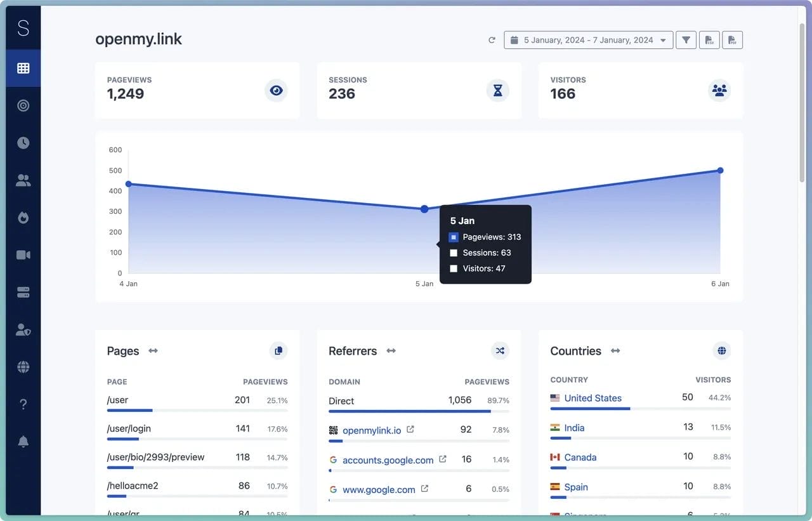Open the user shield icon in sidebar
Image resolution: width=812 pixels, height=521 pixels.
(x=23, y=330)
